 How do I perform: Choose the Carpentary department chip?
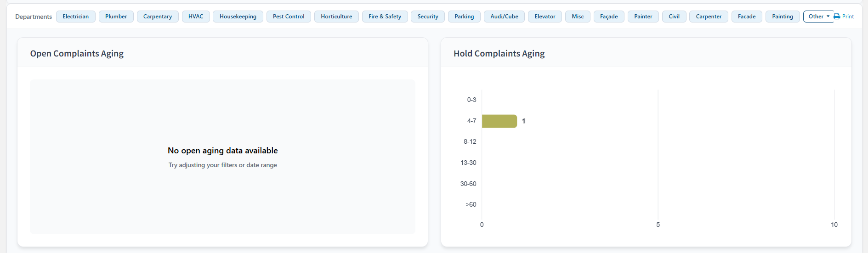tap(158, 17)
